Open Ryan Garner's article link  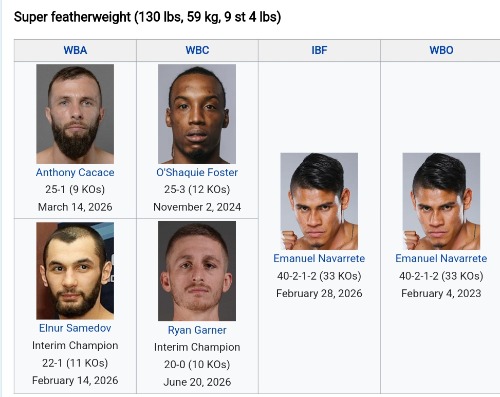(x=197, y=330)
